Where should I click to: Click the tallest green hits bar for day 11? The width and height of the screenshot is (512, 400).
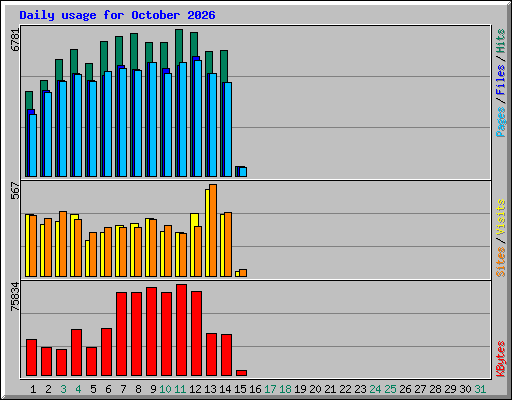coord(179,46)
